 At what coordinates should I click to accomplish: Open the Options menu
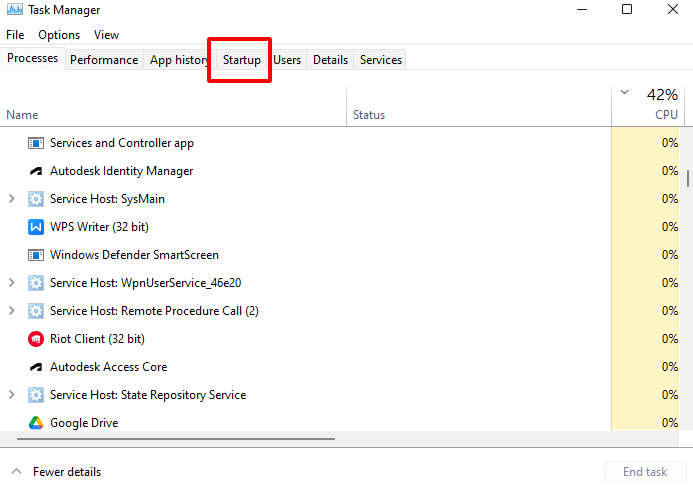59,34
